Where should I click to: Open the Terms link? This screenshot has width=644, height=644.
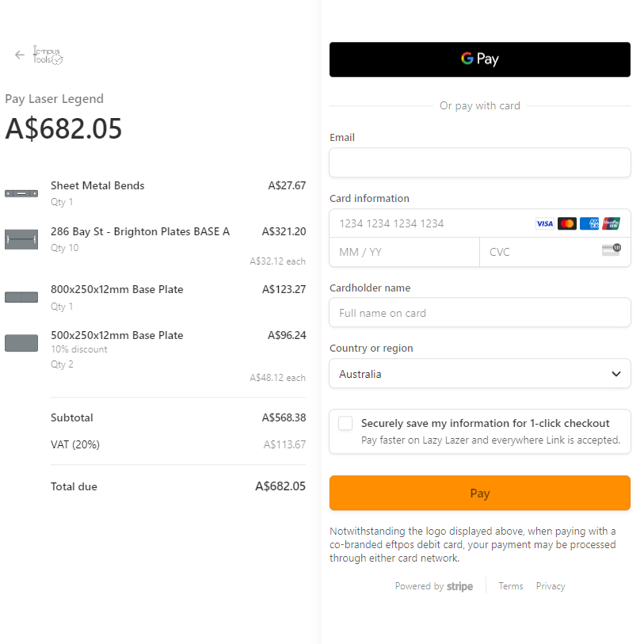(510, 586)
